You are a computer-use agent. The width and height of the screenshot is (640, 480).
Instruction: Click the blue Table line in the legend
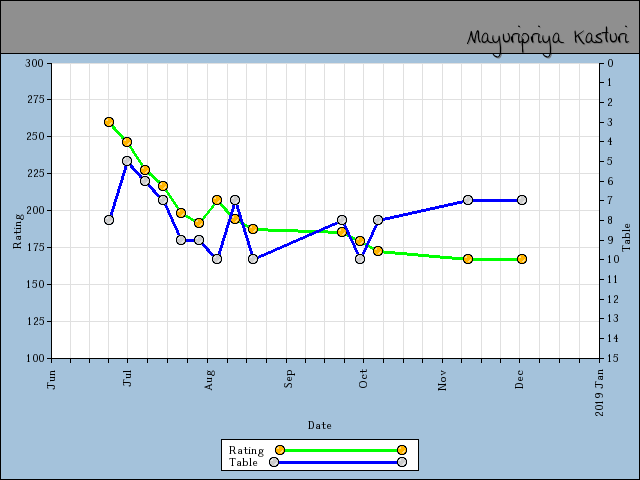click(x=338, y=462)
